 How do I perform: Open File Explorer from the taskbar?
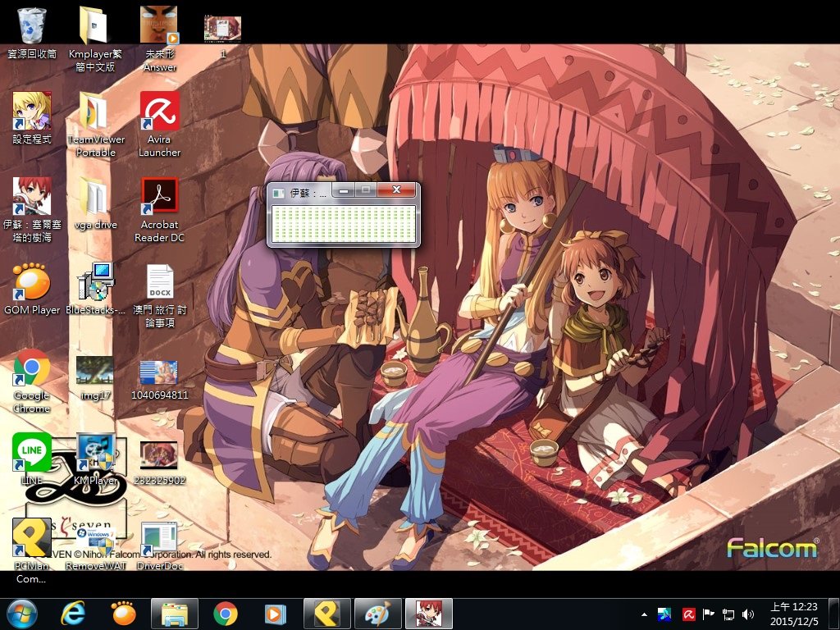(174, 614)
